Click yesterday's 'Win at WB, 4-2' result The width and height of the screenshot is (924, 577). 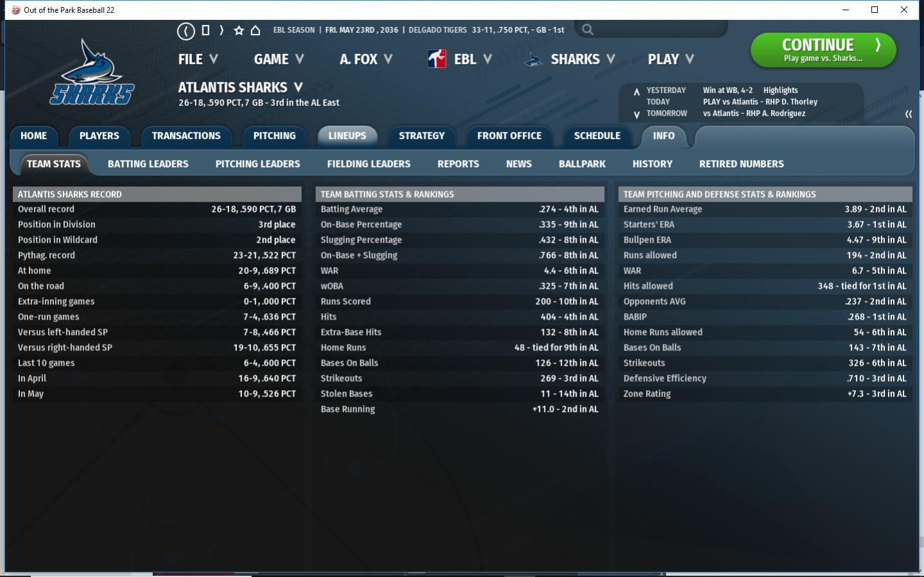tap(728, 90)
